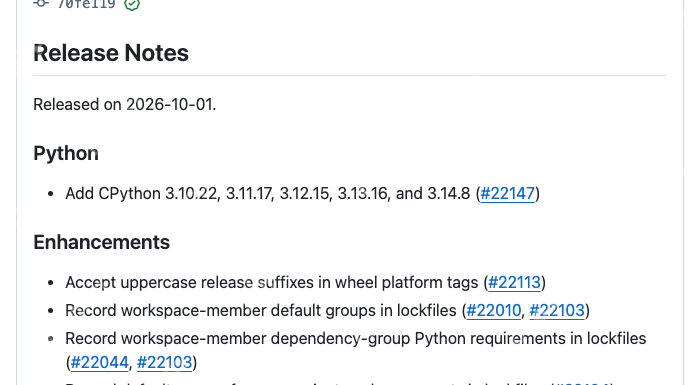Image resolution: width=700 pixels, height=385 pixels.
Task: Click "Record workspace-member default groups" text
Action: pyautogui.click(x=327, y=310)
